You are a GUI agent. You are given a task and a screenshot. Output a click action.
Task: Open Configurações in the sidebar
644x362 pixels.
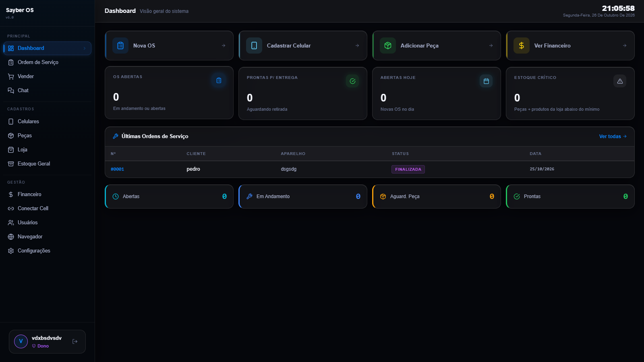(x=48, y=251)
